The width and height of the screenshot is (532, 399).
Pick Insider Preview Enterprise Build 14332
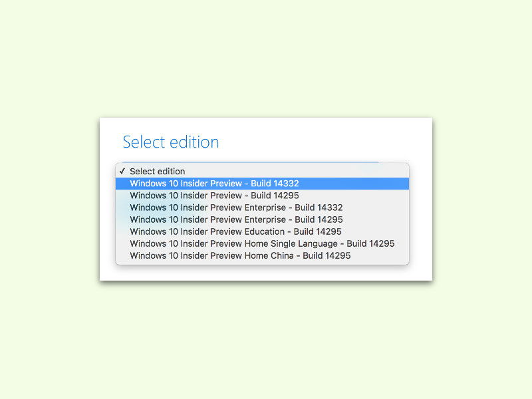[x=262, y=207]
